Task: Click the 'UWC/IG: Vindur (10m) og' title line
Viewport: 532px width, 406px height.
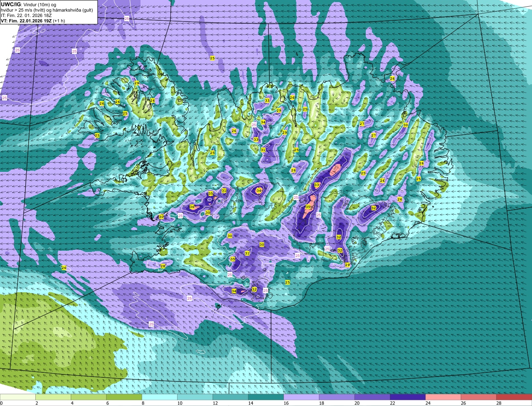Action: coord(29,4)
